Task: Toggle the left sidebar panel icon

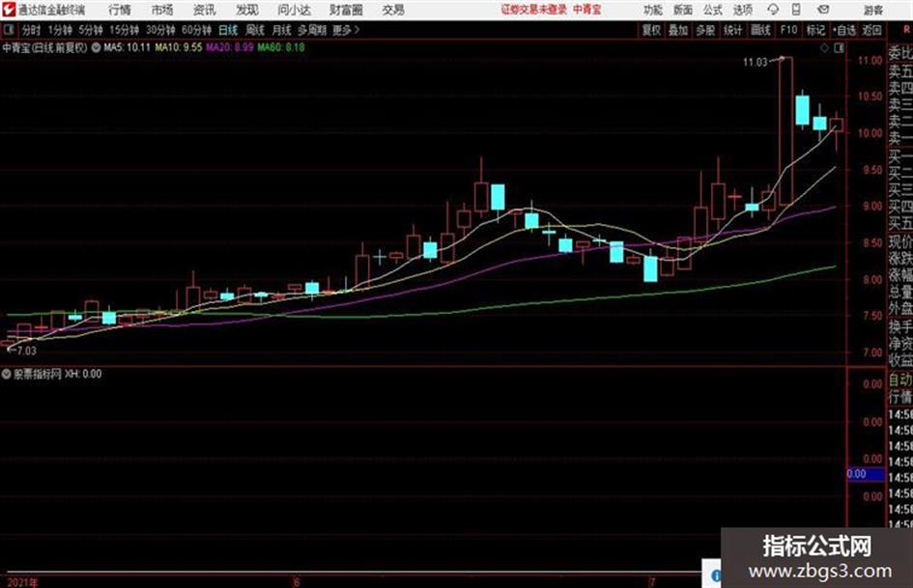Action: coord(8,30)
